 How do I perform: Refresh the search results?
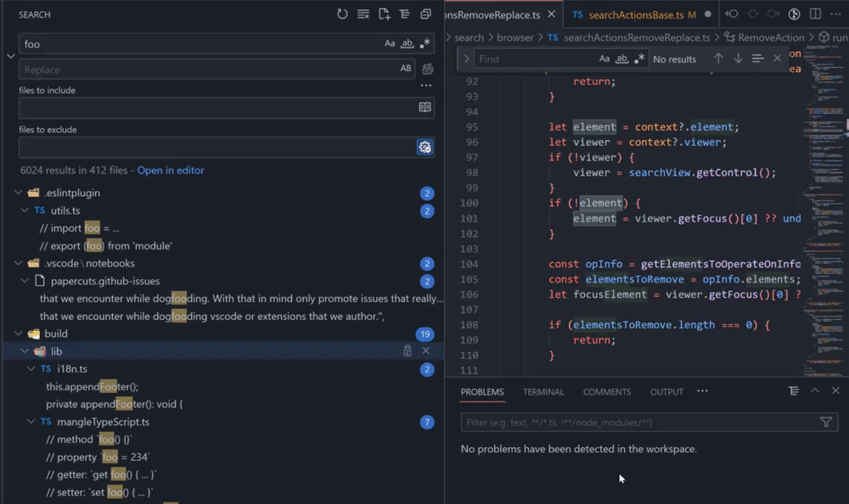click(x=342, y=14)
